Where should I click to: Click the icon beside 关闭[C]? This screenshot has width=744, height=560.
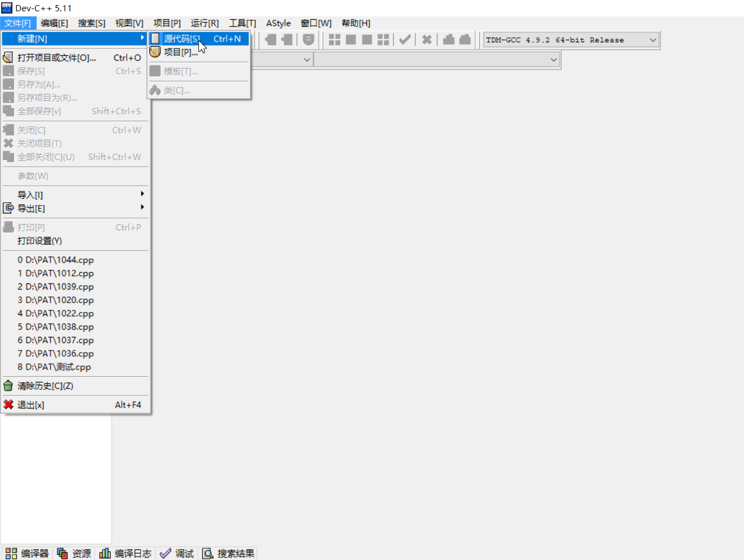[x=8, y=130]
